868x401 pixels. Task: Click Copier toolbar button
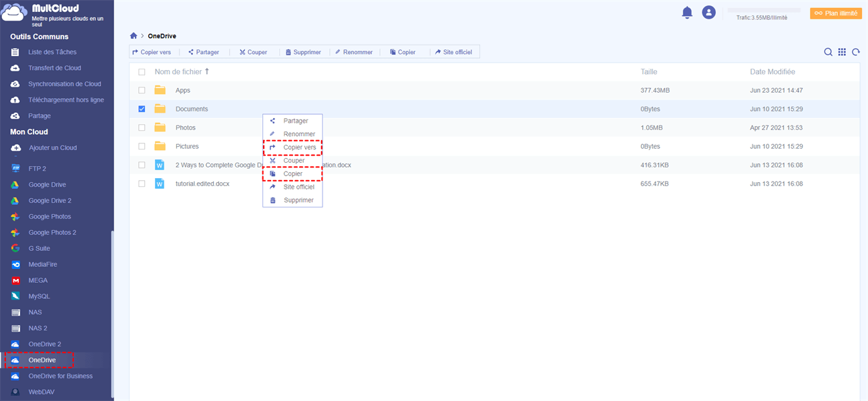[x=403, y=52]
